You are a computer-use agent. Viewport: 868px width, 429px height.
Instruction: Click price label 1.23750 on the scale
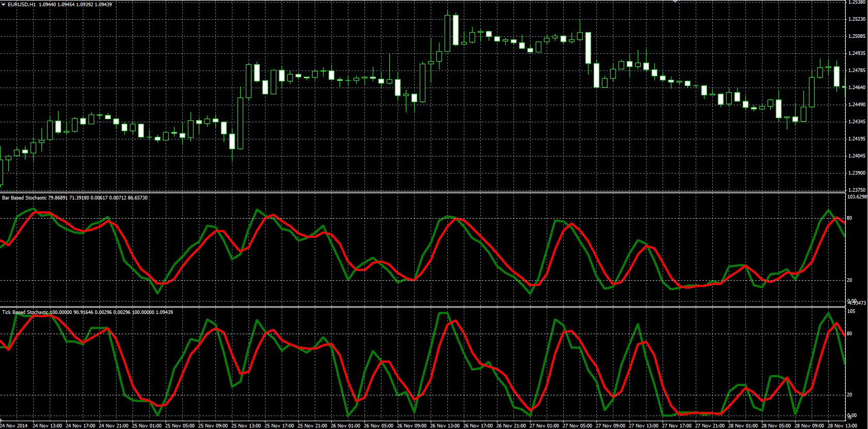[x=857, y=190]
